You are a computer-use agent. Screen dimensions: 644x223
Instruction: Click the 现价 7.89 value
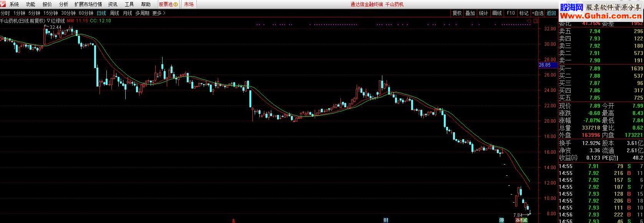tap(594, 106)
